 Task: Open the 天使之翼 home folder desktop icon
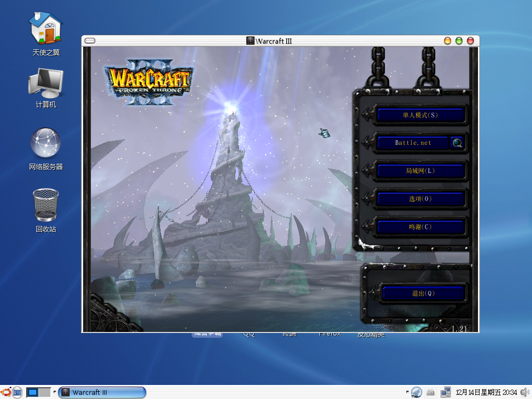click(46, 34)
